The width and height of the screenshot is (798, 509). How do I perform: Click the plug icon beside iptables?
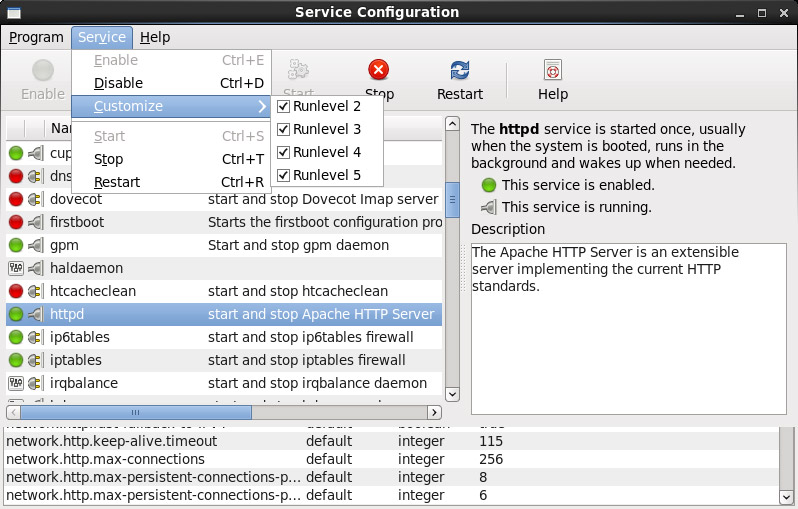coord(35,360)
